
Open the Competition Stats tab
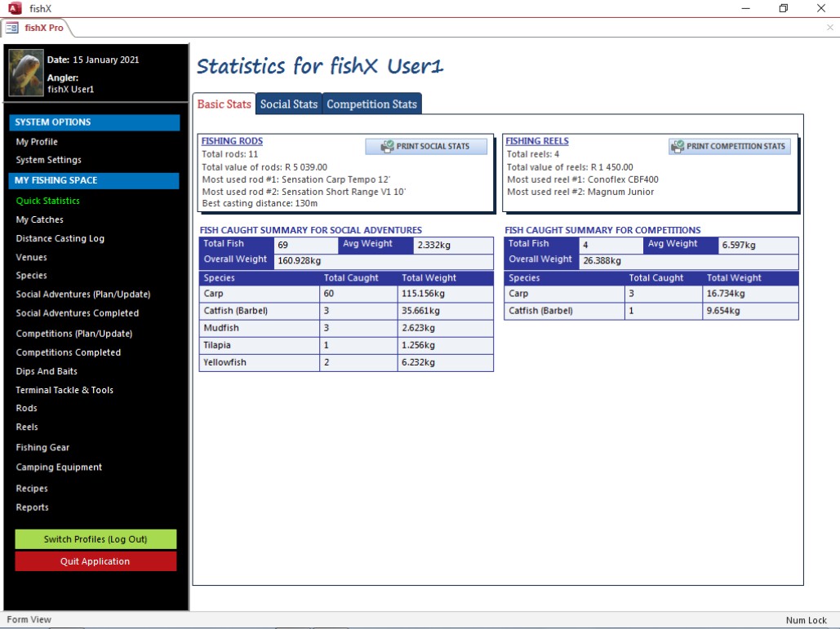[371, 104]
